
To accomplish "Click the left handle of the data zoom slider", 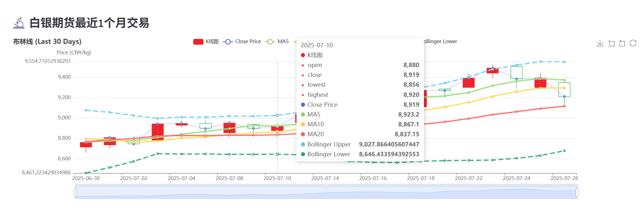I will [x=75, y=192].
